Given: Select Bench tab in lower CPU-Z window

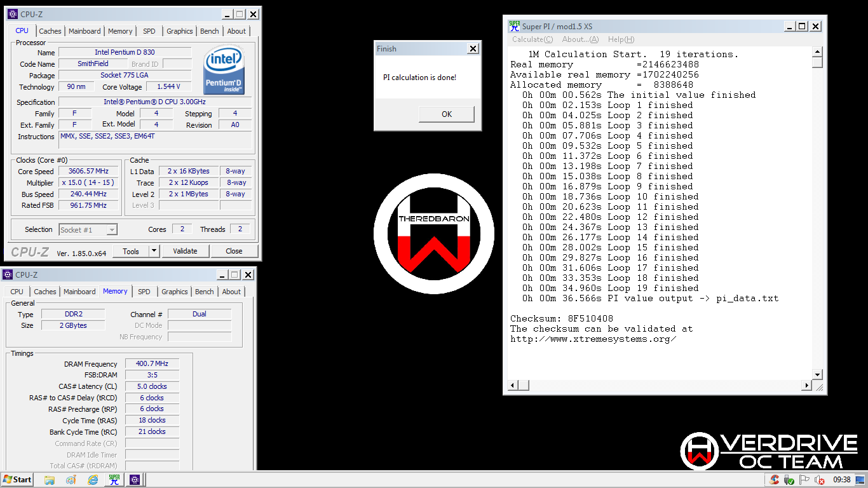Looking at the screenshot, I should (204, 292).
